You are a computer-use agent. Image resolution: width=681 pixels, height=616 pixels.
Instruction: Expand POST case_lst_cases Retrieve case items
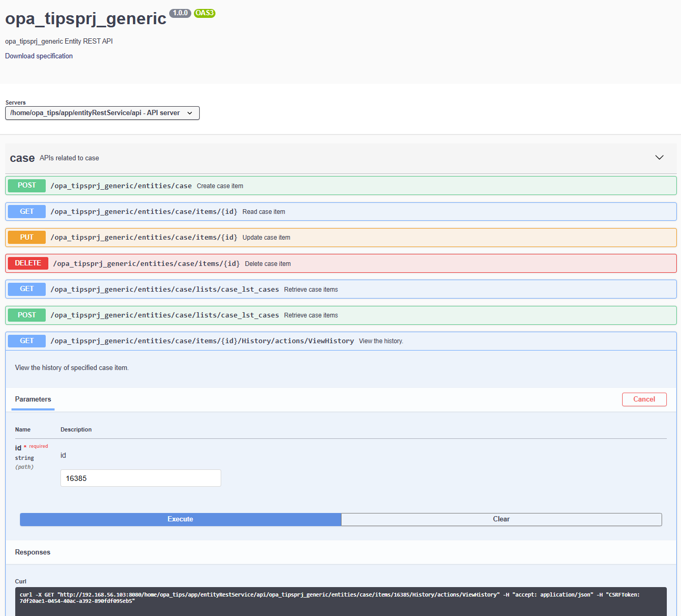[x=341, y=315]
